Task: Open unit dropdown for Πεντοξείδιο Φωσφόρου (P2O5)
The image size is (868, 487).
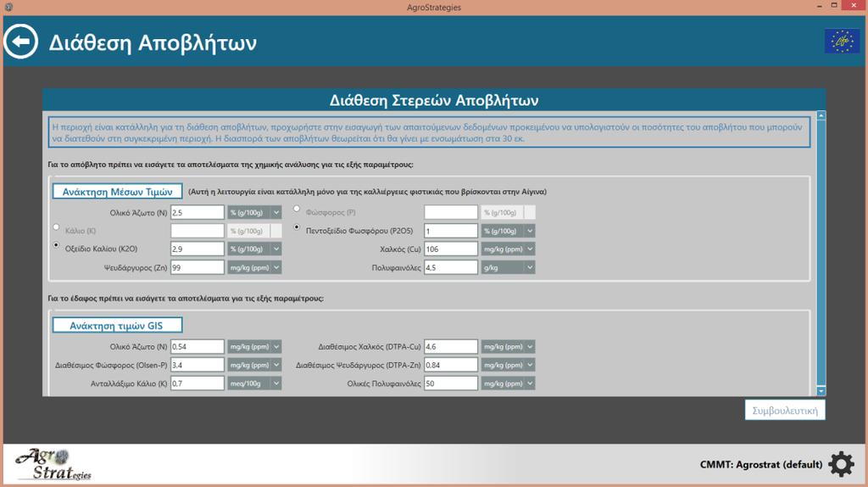Action: pos(509,231)
